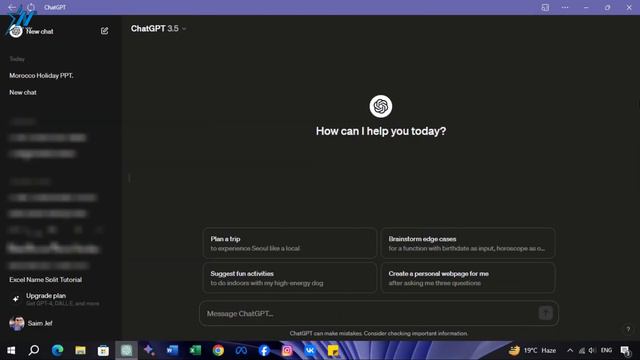
Task: Select the 'Brainstorm edge cases' suggestion card
Action: pos(468,243)
